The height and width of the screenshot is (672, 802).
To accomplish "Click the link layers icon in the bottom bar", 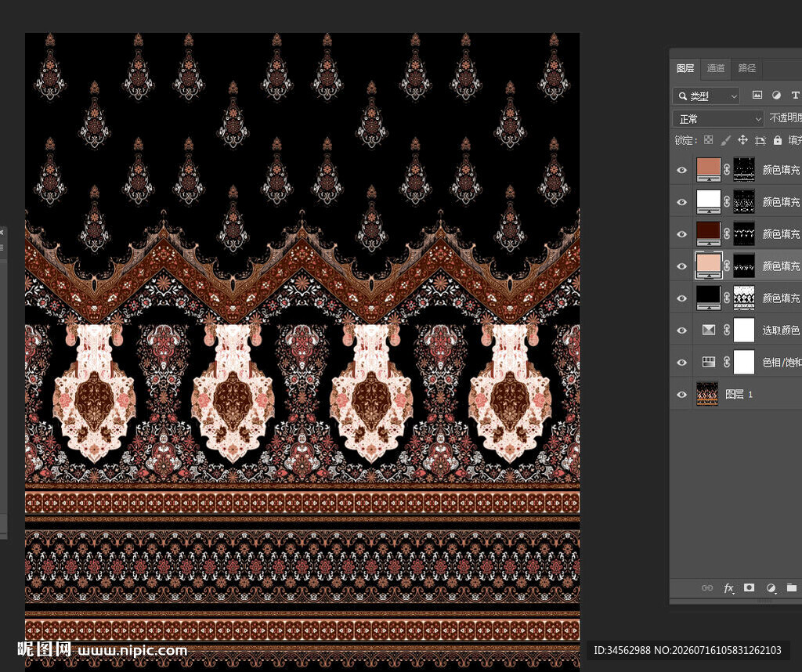I will click(707, 588).
